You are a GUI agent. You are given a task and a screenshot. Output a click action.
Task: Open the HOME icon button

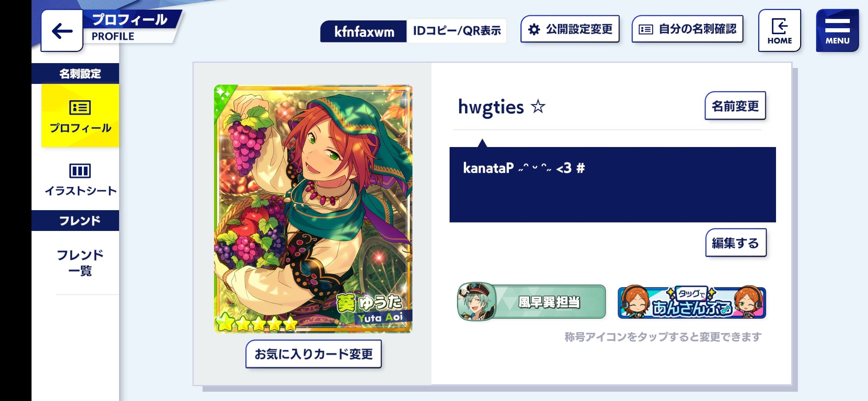point(779,30)
